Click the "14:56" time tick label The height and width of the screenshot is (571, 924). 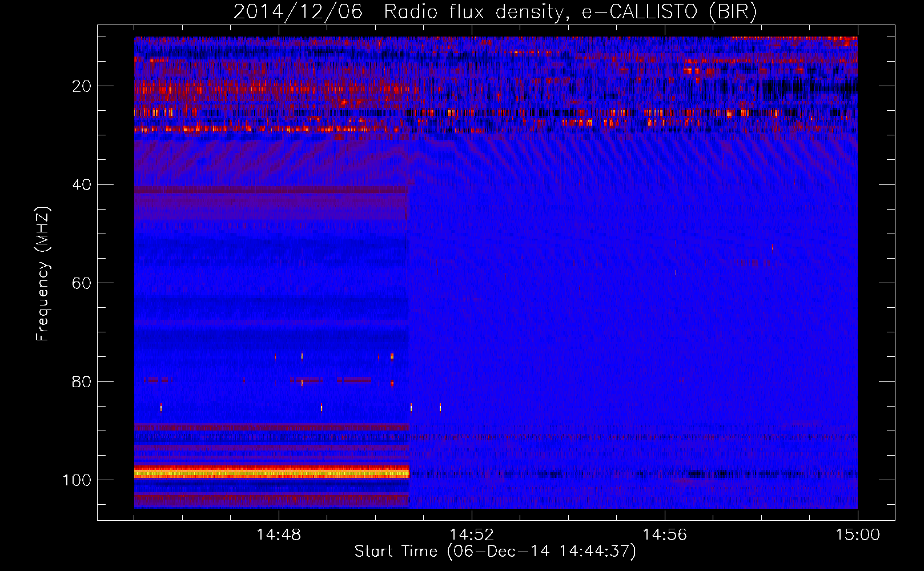[665, 535]
